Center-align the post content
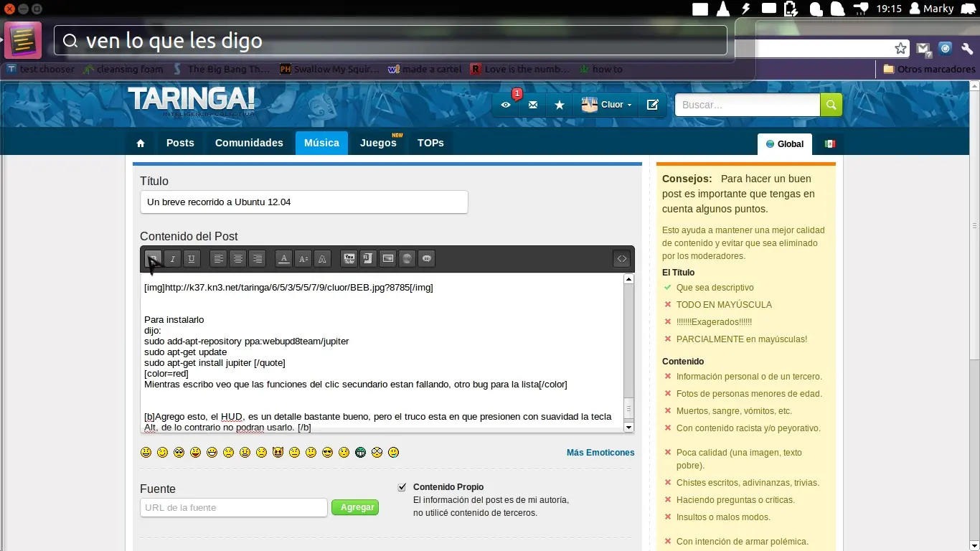 (x=237, y=259)
